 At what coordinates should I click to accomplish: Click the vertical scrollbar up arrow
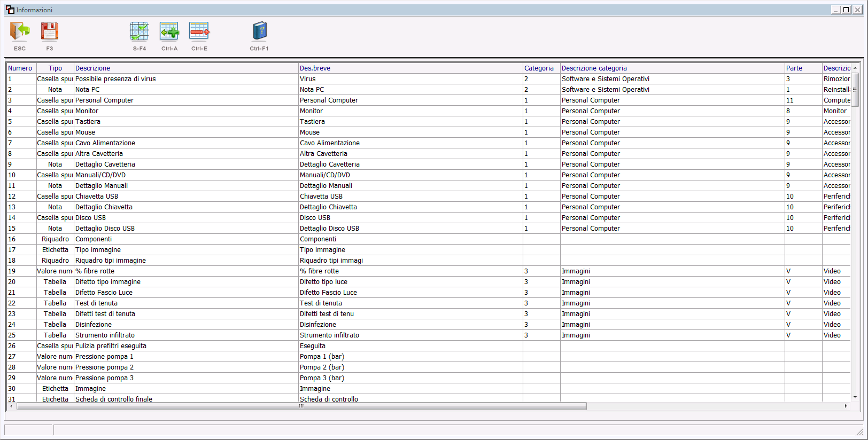click(855, 68)
